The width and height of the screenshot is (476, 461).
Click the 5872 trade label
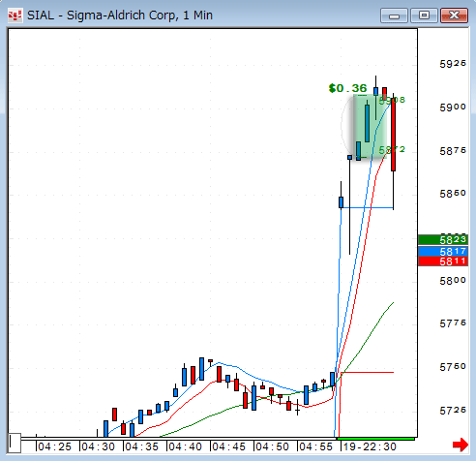tap(392, 149)
